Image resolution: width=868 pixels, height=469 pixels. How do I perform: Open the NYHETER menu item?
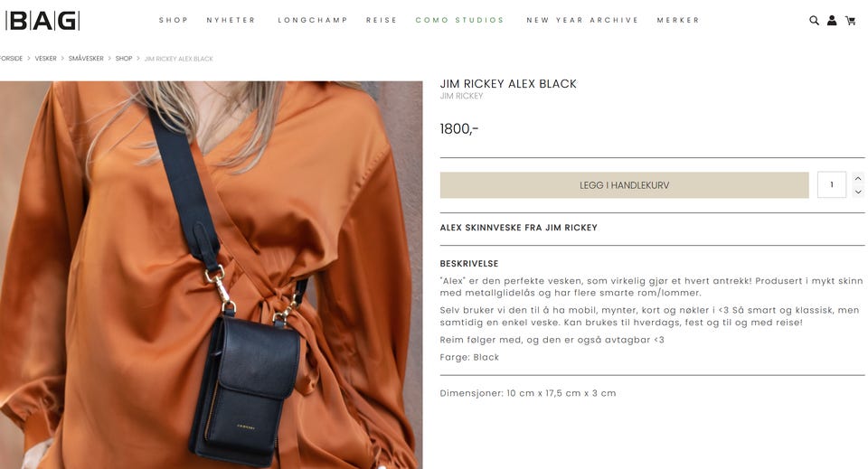click(231, 20)
